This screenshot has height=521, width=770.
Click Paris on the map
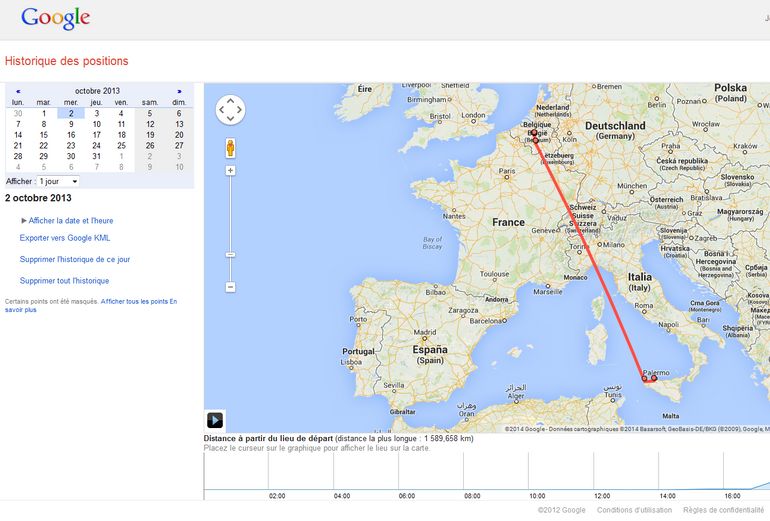click(x=507, y=171)
